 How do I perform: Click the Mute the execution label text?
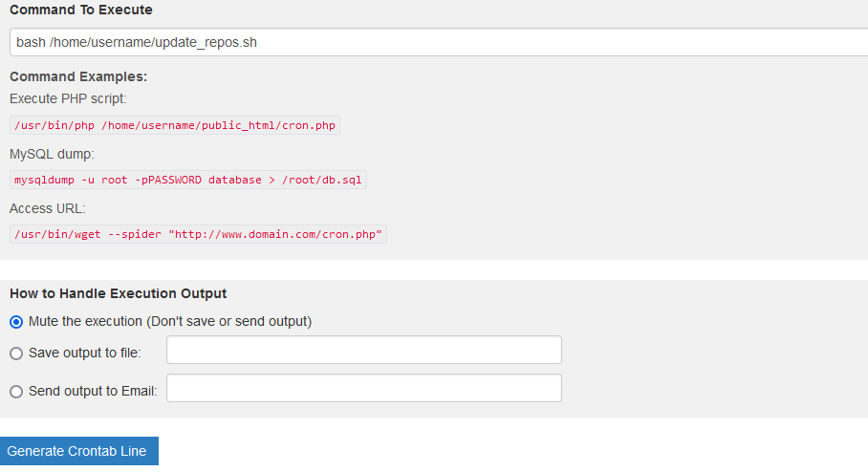click(x=170, y=322)
